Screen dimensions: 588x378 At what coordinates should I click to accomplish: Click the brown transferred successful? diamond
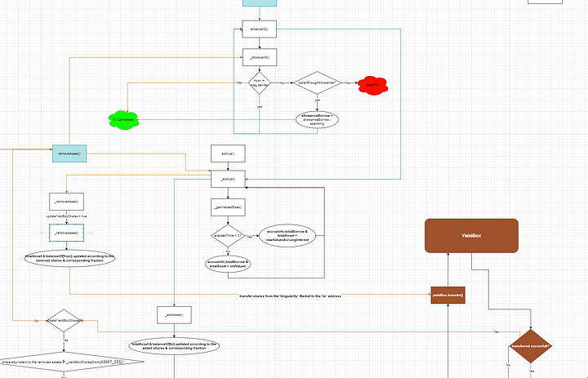pos(531,345)
